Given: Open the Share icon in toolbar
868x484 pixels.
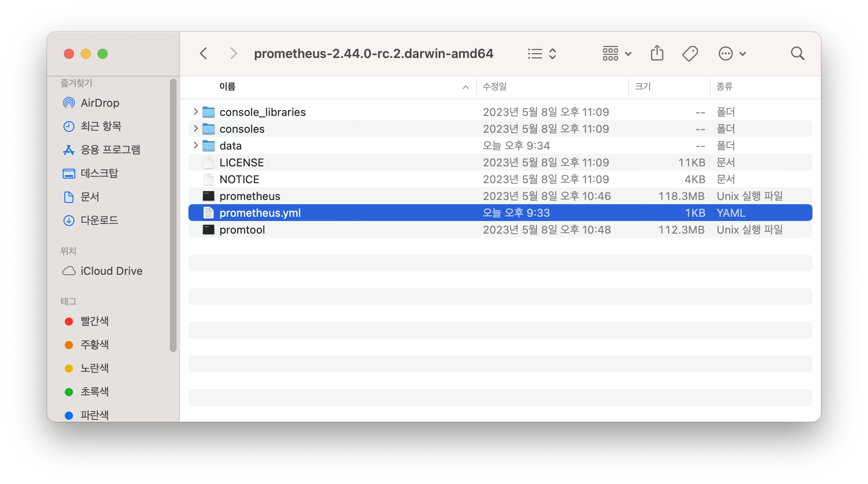Looking at the screenshot, I should pyautogui.click(x=657, y=53).
